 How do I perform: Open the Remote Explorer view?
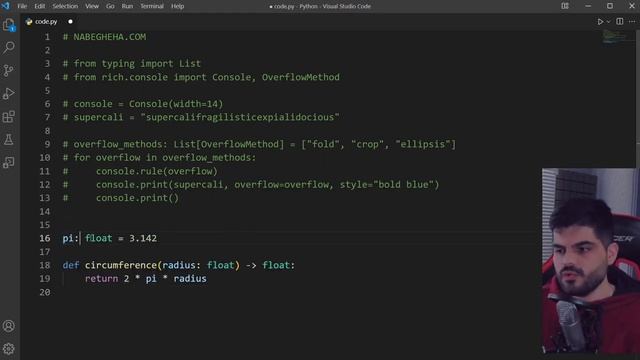(x=9, y=162)
